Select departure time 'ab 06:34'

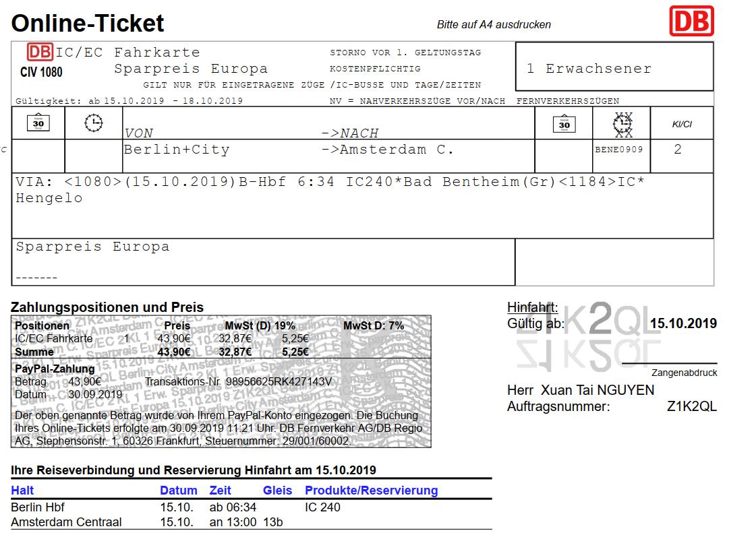coord(233,507)
